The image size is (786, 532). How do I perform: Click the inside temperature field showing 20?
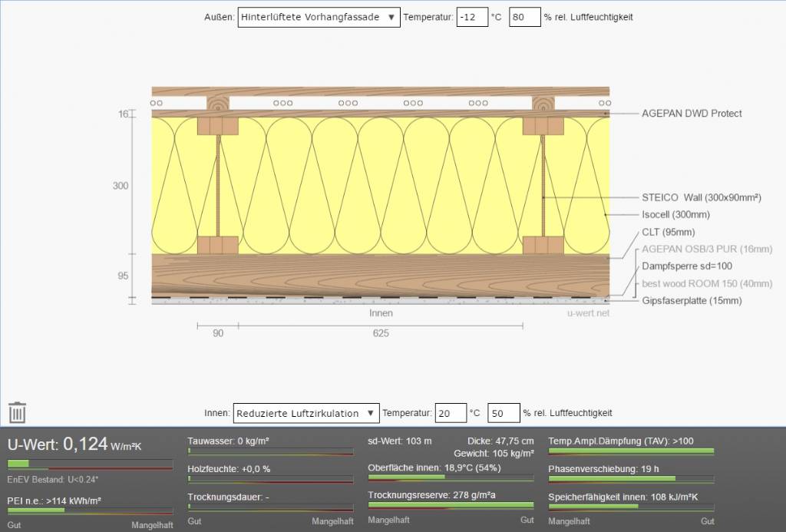pyautogui.click(x=451, y=413)
